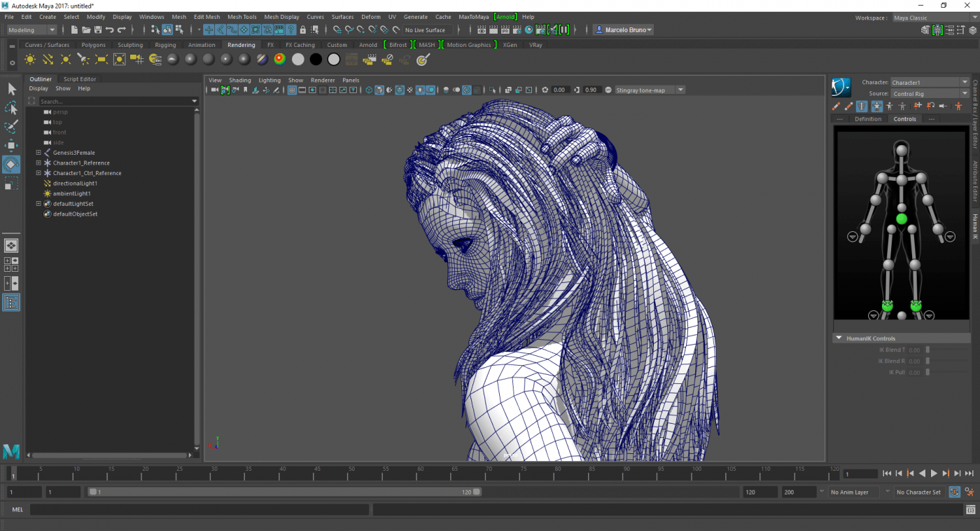Open the Definition tab in HumanIK
980x531 pixels.
point(868,119)
